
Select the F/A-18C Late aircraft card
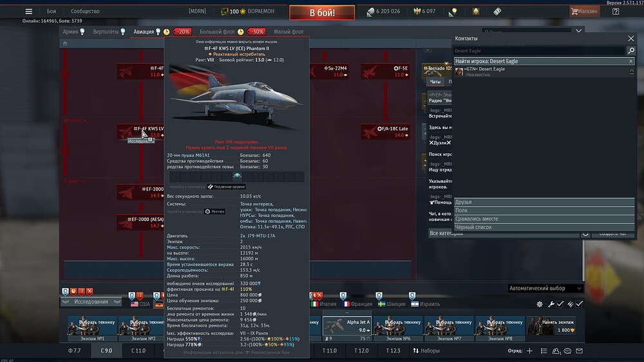(385, 131)
